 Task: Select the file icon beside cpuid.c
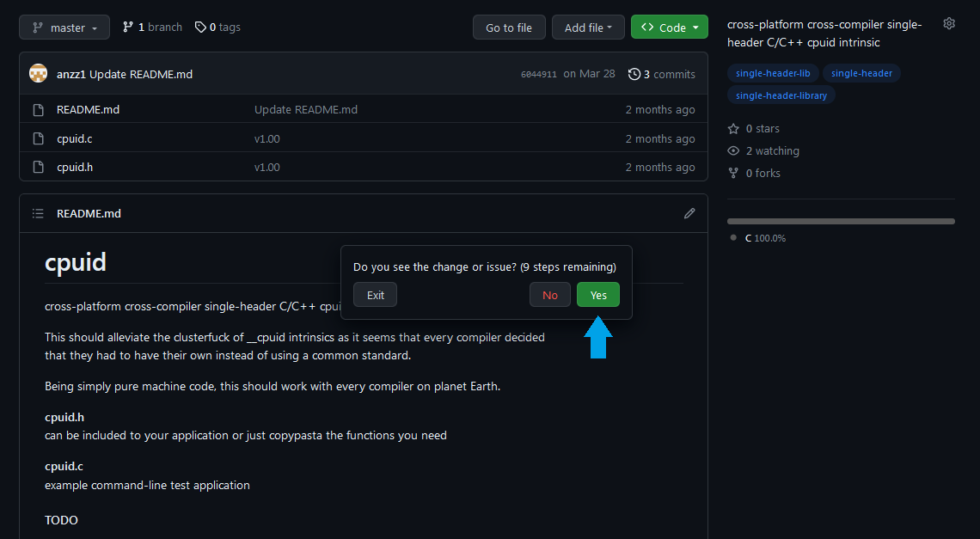(x=38, y=138)
